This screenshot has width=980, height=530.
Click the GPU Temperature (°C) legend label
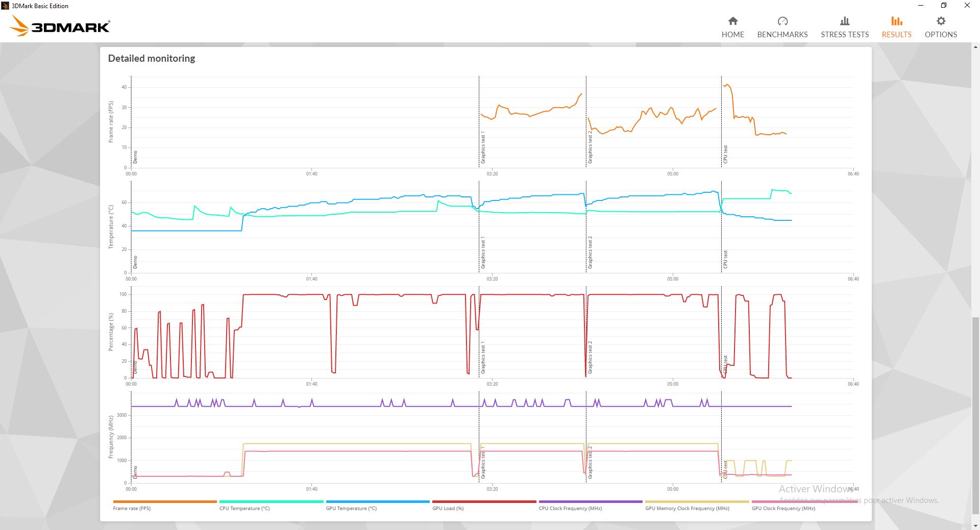[x=351, y=508]
